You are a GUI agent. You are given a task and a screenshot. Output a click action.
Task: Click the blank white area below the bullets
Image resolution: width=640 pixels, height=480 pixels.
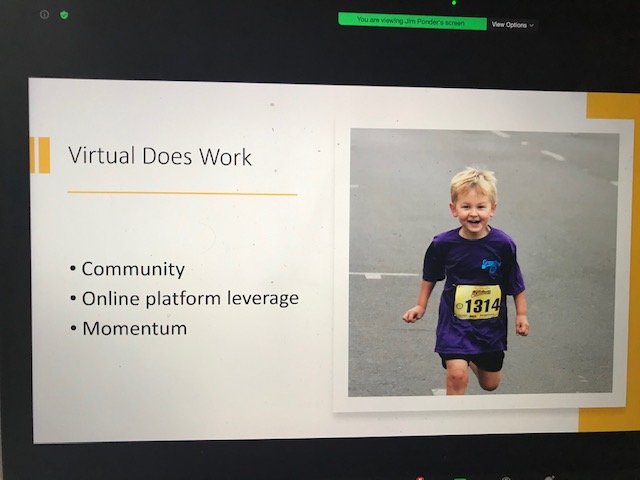tap(180, 390)
